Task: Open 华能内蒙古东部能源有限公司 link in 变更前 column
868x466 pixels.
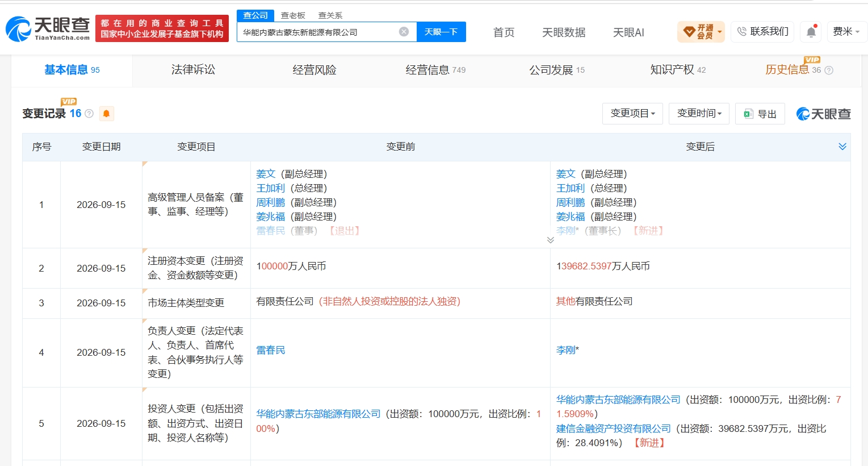Action: click(318, 414)
